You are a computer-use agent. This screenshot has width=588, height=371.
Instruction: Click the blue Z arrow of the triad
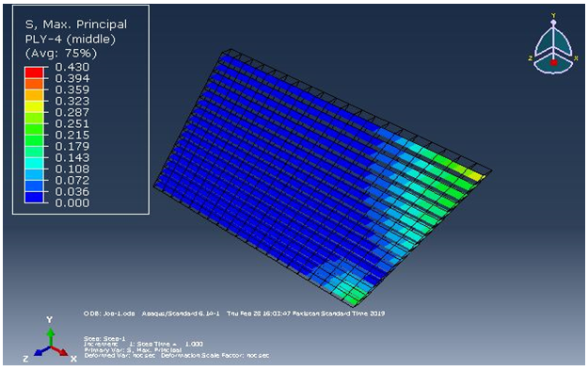pos(41,351)
